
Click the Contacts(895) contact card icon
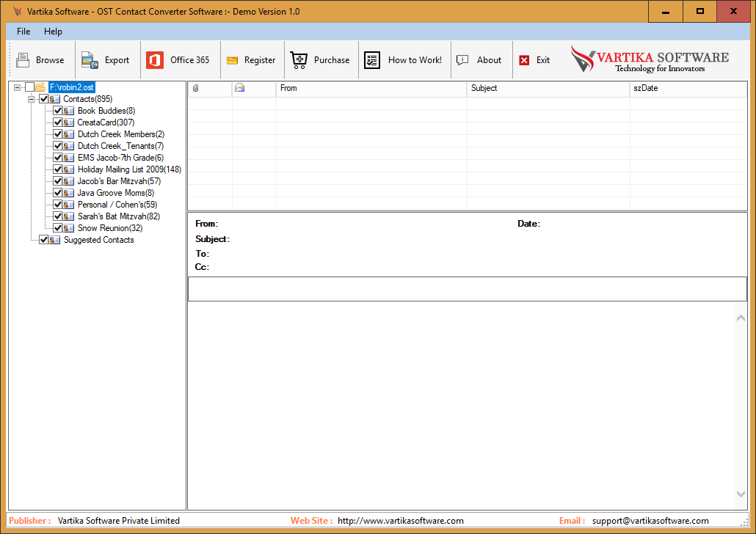54,99
